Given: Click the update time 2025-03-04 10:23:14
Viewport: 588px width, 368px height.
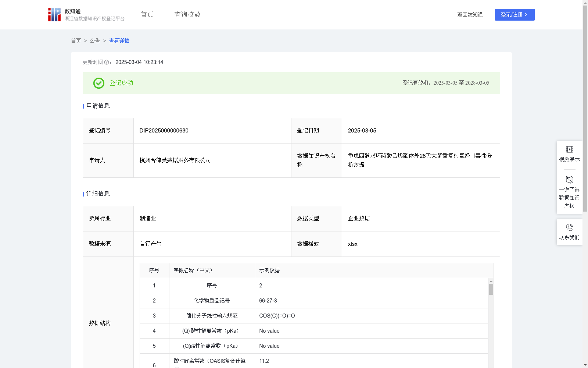Looking at the screenshot, I should 139,63.
